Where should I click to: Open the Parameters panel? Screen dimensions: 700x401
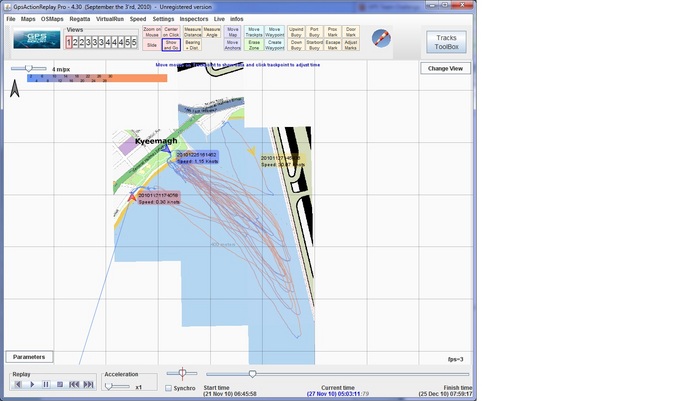29,357
